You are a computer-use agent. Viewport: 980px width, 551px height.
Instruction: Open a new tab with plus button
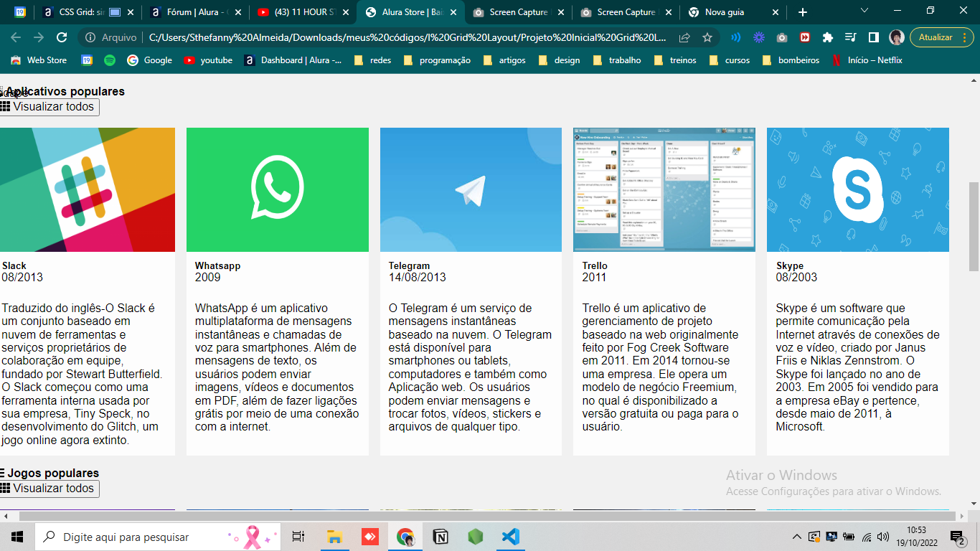click(802, 12)
